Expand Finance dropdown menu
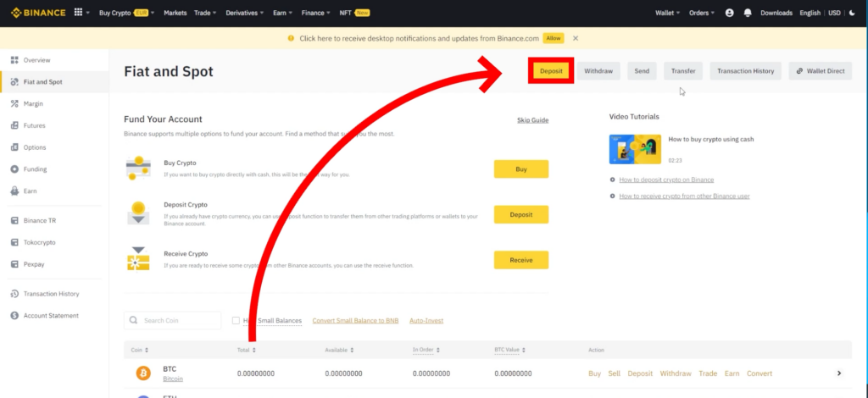The height and width of the screenshot is (398, 868). coord(315,13)
